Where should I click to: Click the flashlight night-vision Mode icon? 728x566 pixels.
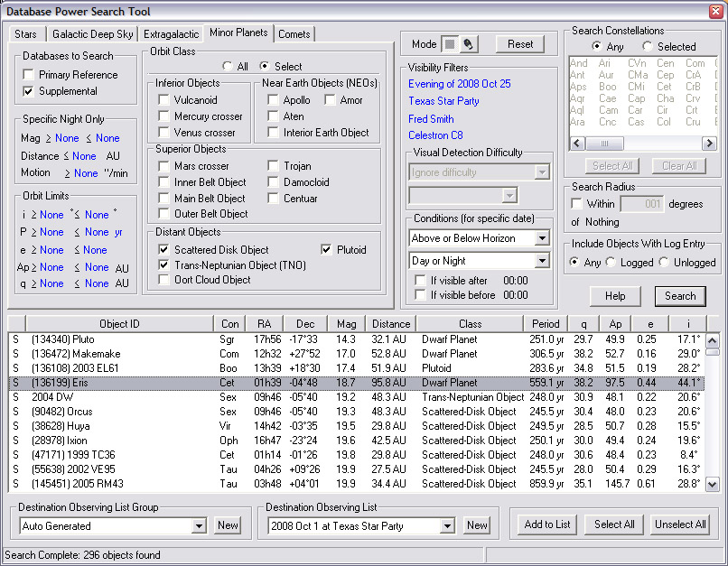[468, 44]
